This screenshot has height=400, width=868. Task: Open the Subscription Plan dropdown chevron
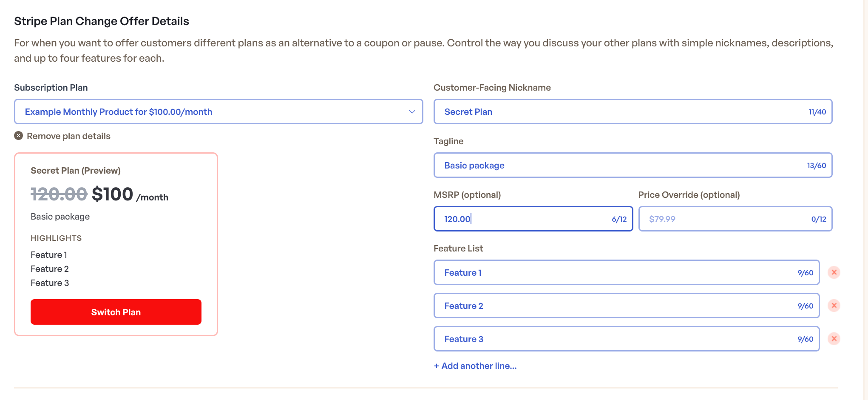(411, 111)
